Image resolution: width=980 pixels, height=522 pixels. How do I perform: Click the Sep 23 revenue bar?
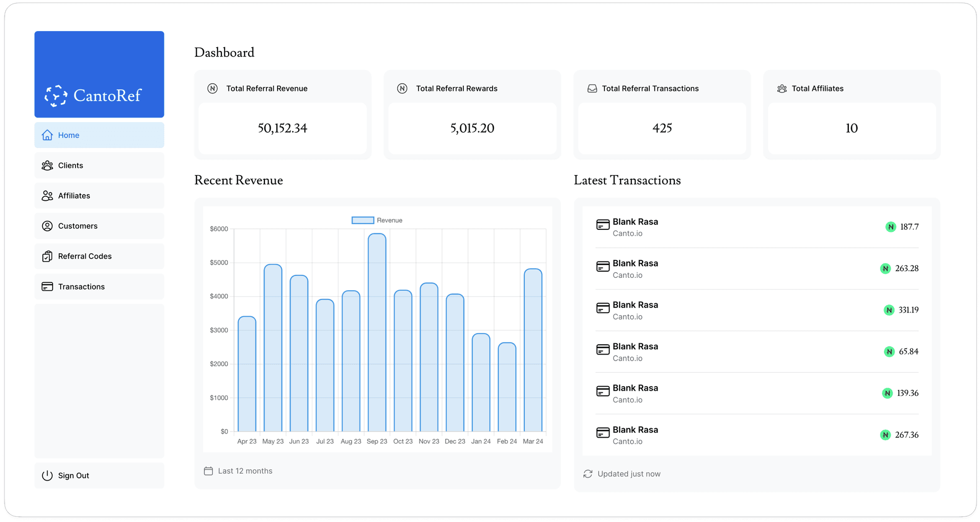(x=377, y=332)
